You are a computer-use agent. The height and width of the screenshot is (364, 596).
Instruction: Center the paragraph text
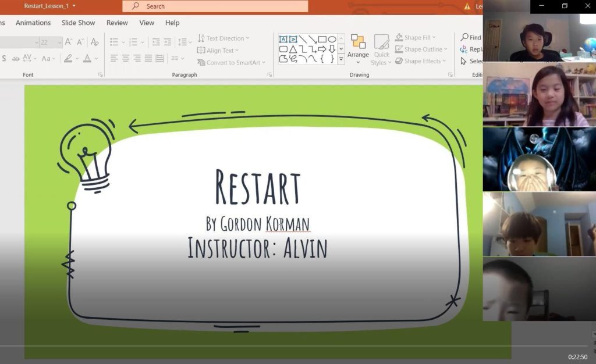[126, 58]
